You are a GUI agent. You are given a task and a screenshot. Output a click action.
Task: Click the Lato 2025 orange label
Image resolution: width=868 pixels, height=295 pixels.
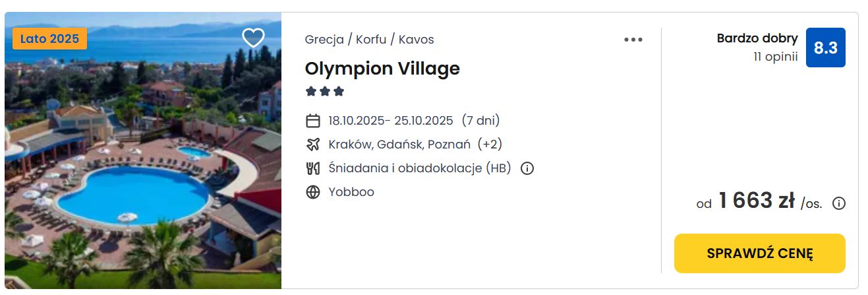coord(49,39)
